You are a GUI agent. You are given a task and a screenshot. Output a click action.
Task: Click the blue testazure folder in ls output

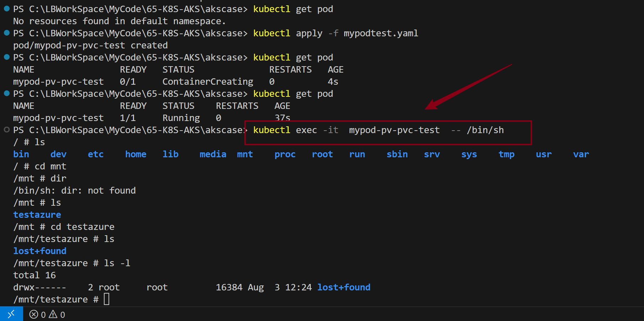pos(37,215)
